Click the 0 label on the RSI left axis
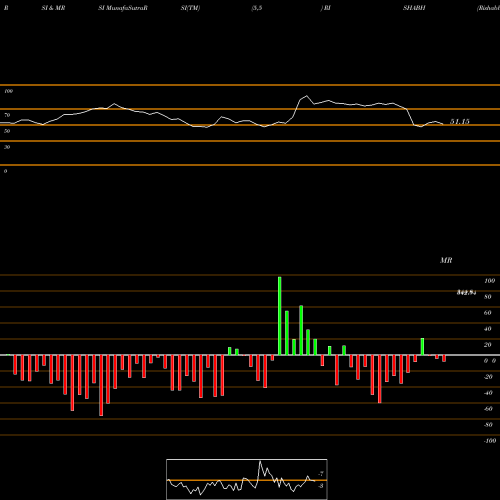 [5, 171]
